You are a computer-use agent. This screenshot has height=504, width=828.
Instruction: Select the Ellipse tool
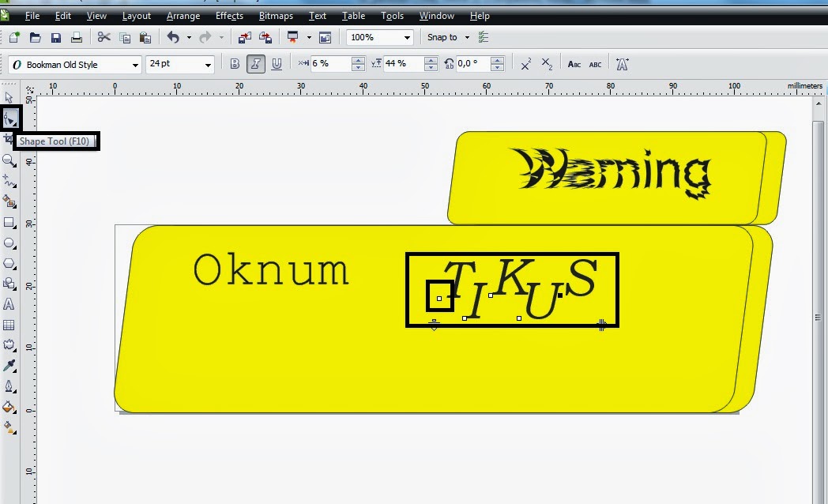pyautogui.click(x=9, y=243)
